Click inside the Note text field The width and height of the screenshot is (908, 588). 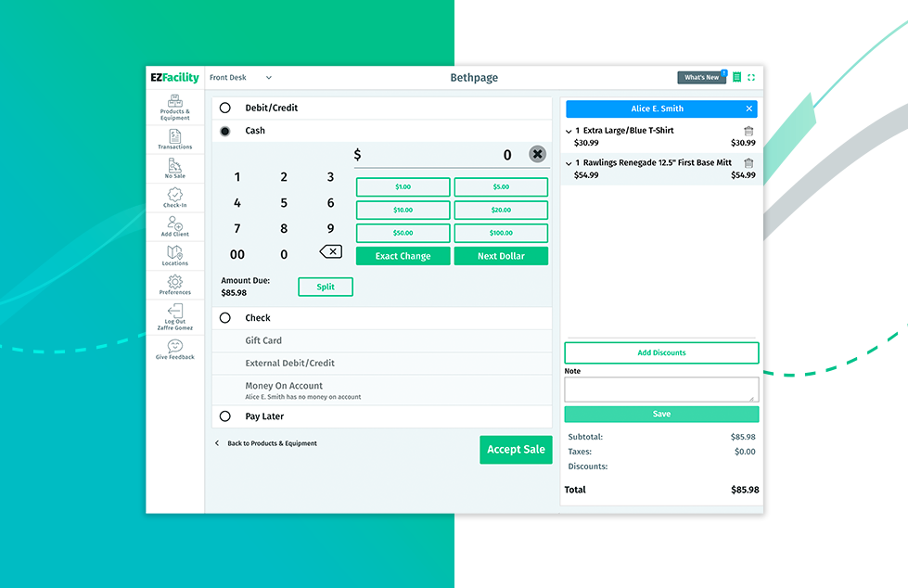(660, 389)
